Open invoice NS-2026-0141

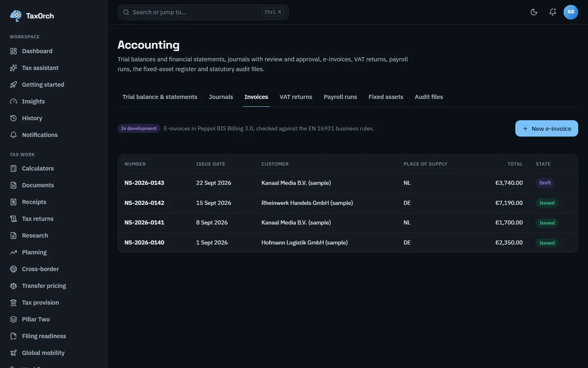pyautogui.click(x=144, y=222)
